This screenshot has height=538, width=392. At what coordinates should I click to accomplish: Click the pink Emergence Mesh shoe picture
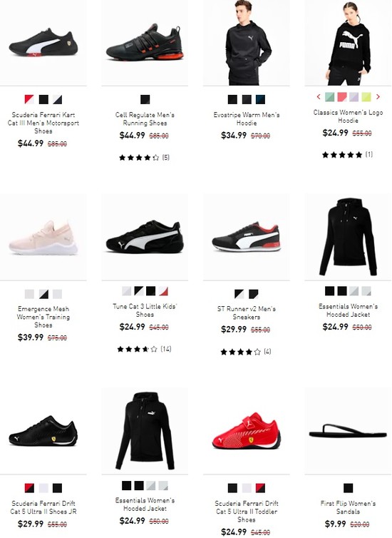tap(43, 237)
